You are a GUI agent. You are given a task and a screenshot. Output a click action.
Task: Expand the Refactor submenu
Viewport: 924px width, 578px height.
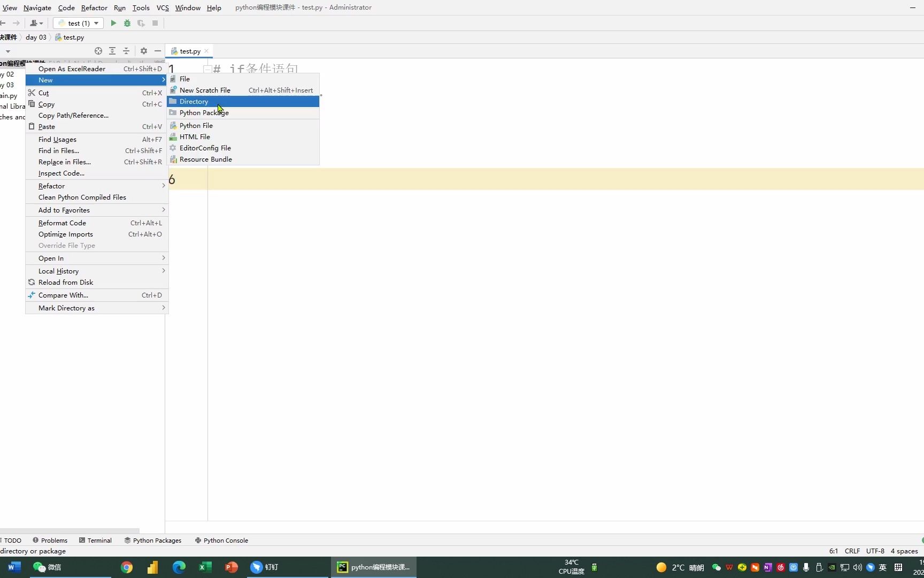97,186
